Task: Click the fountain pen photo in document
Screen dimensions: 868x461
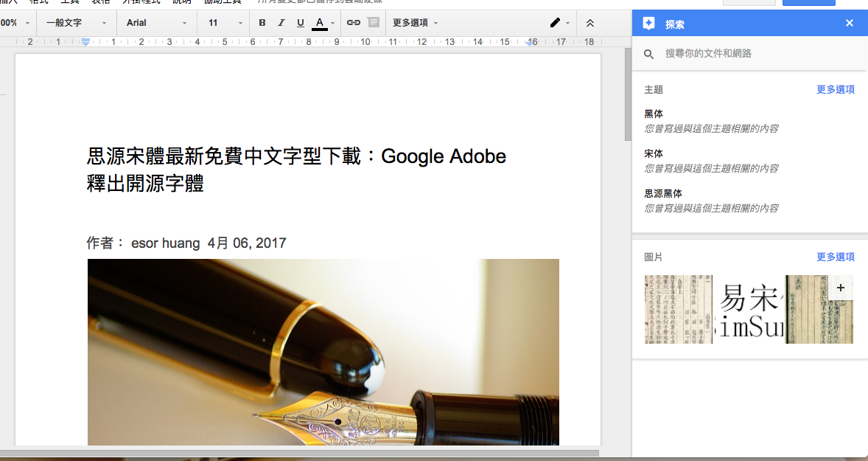Action: [323, 352]
